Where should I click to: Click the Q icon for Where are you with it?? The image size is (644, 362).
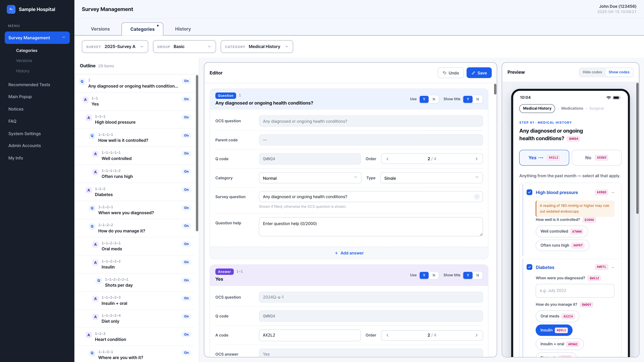point(92,353)
